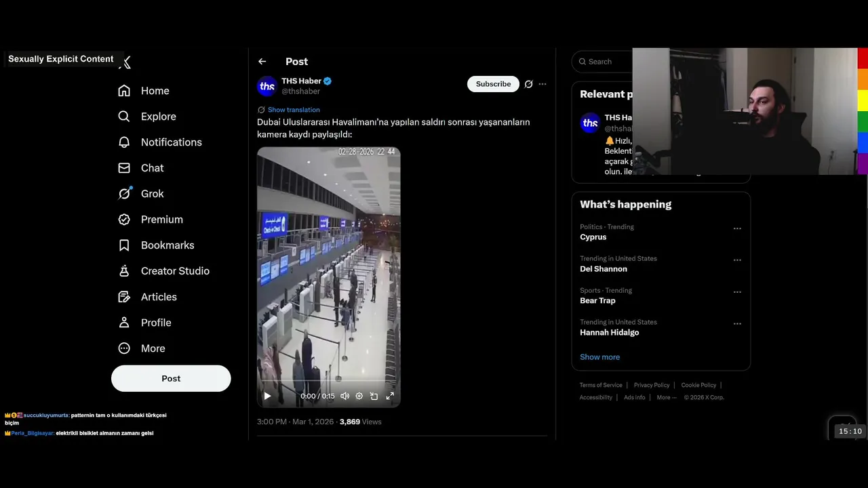Expand footer More options
868x488 pixels.
[x=666, y=397]
